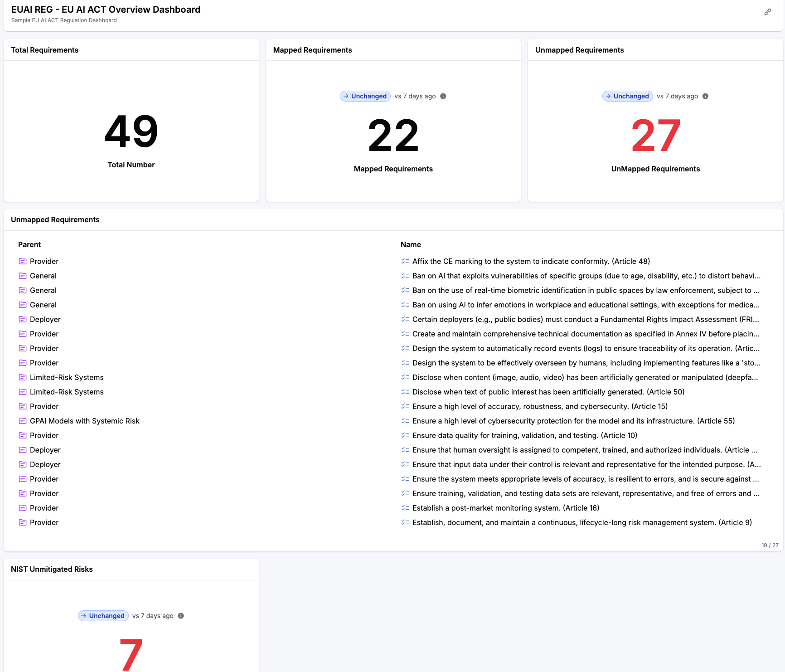Click the info icon beside the NIST Unmitigated Risks badge
Image resolution: width=785 pixels, height=672 pixels.
point(181,616)
